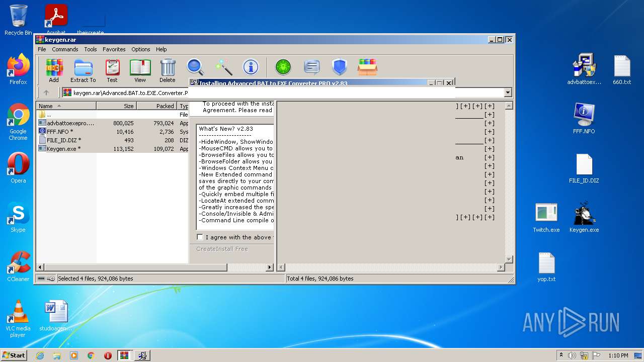
Task: Click right pane vertical scrollbar down arrow
Action: coord(509,259)
